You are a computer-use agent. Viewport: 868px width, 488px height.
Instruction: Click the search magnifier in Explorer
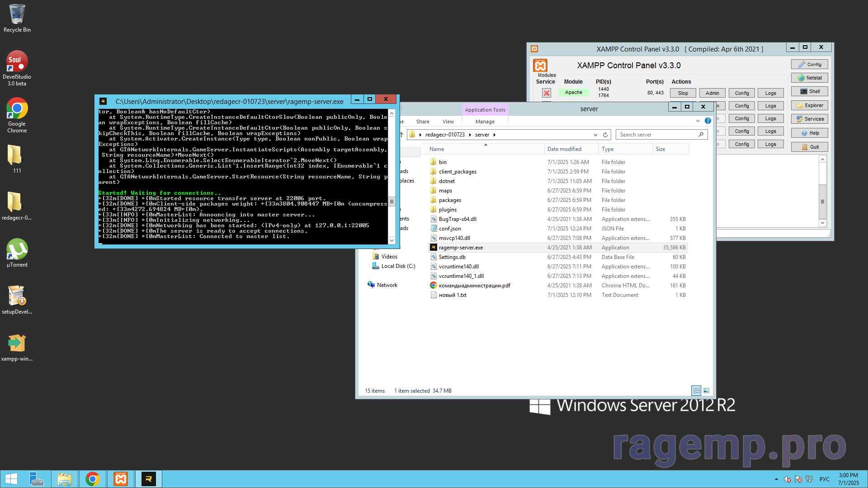(701, 135)
